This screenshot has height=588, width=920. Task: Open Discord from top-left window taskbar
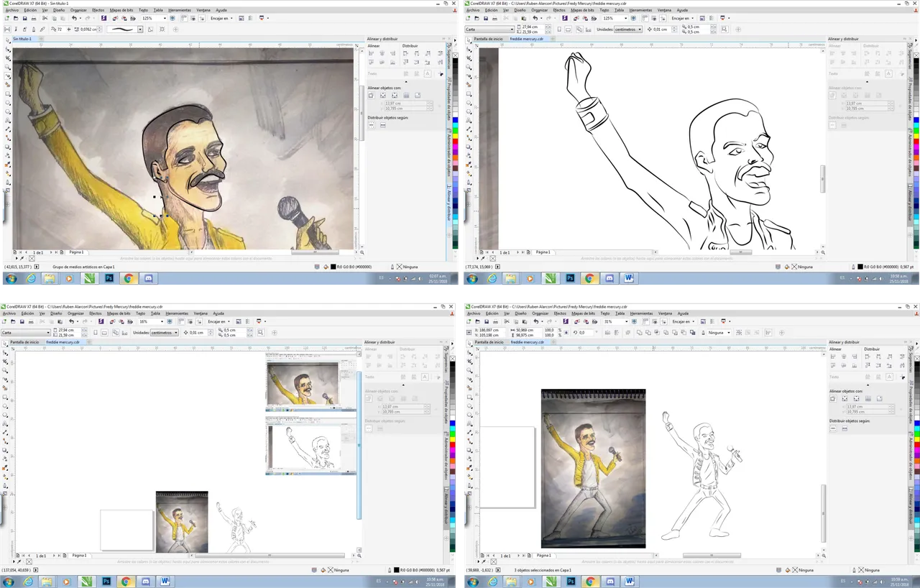(149, 277)
